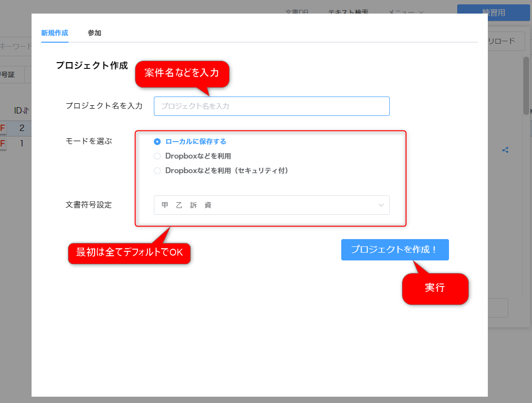Image resolution: width=532 pixels, height=403 pixels.
Task: Choose Dropboxなどを利用（セキュリティ付）mode
Action: [x=157, y=171]
